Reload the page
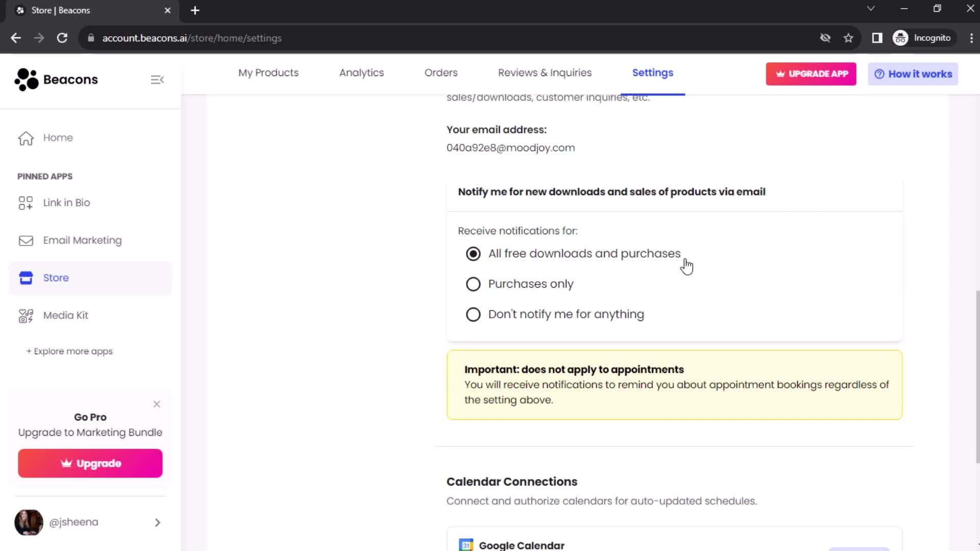This screenshot has height=551, width=980. point(62,38)
